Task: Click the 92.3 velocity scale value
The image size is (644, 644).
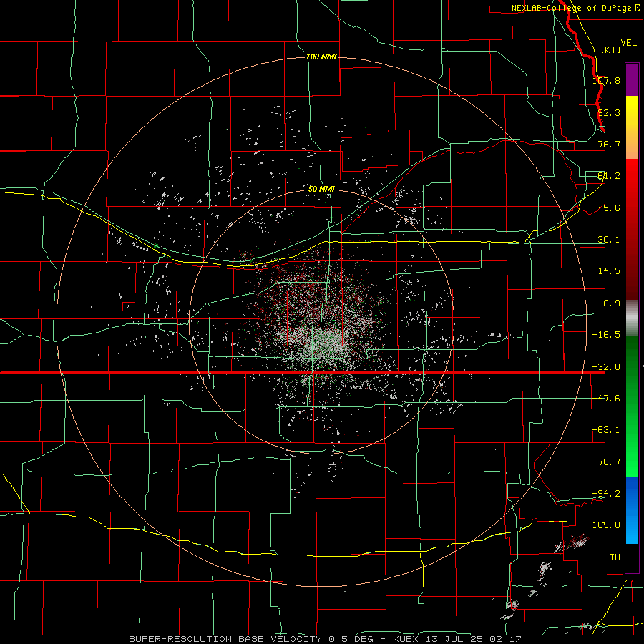Action: (x=609, y=112)
